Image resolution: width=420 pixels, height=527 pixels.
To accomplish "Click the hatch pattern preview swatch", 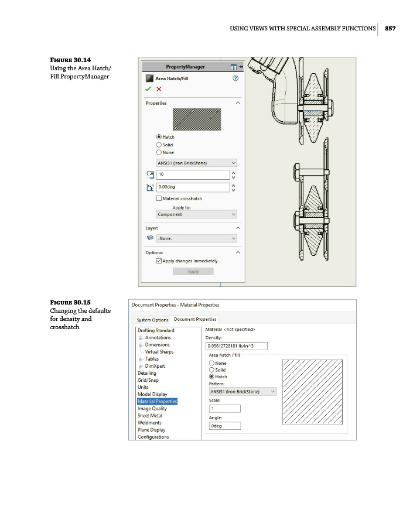I will (x=196, y=119).
